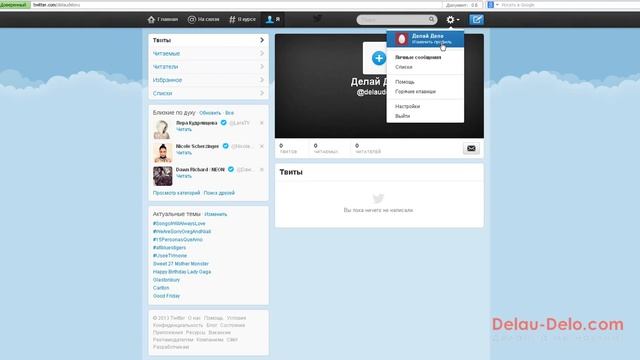Image resolution: width=640 pixels, height=360 pixels.
Task: Click the 0 читателей counter
Action: click(368, 149)
